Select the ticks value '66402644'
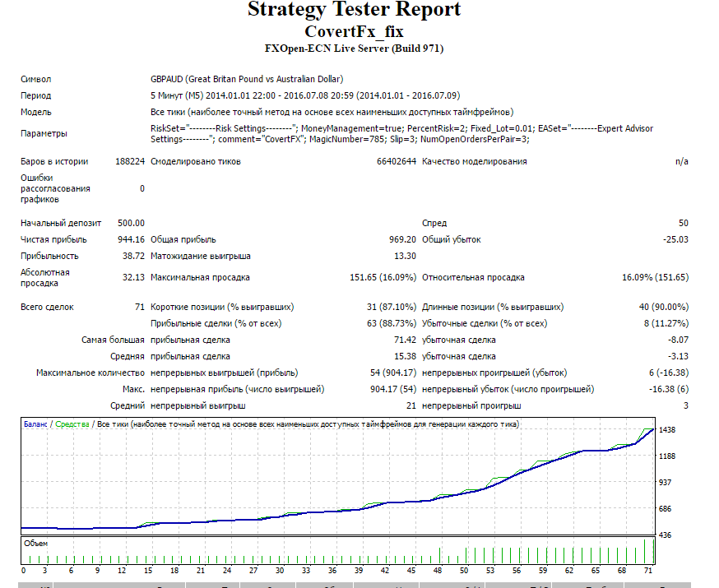 tap(397, 161)
